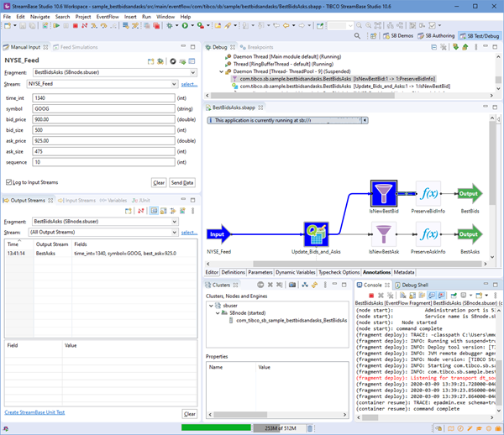Select the Update_Bids_and_Asks query operator
The width and height of the screenshot is (504, 435).
point(317,234)
